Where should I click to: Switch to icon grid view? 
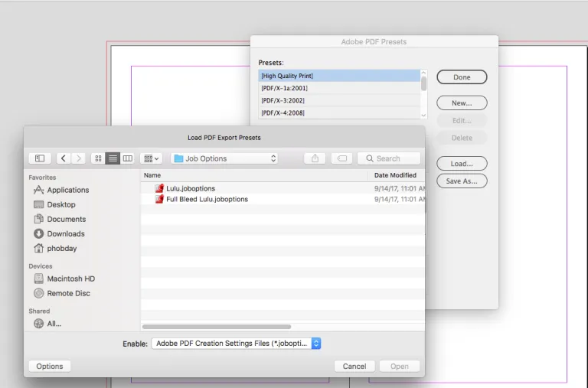(98, 158)
